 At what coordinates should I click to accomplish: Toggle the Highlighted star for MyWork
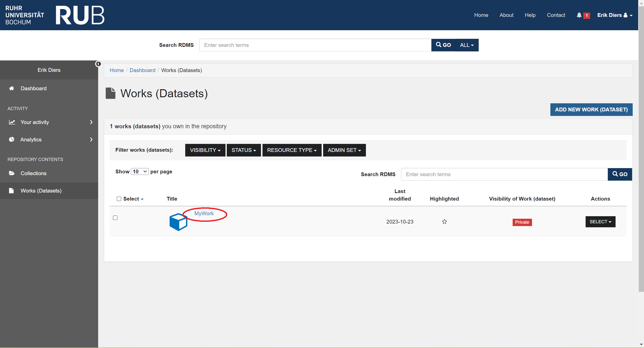pyautogui.click(x=445, y=222)
